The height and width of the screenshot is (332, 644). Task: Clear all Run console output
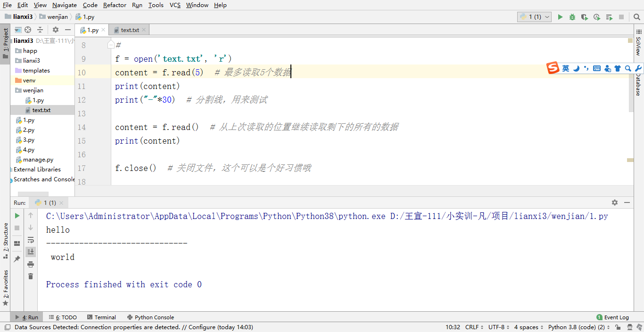(31, 276)
